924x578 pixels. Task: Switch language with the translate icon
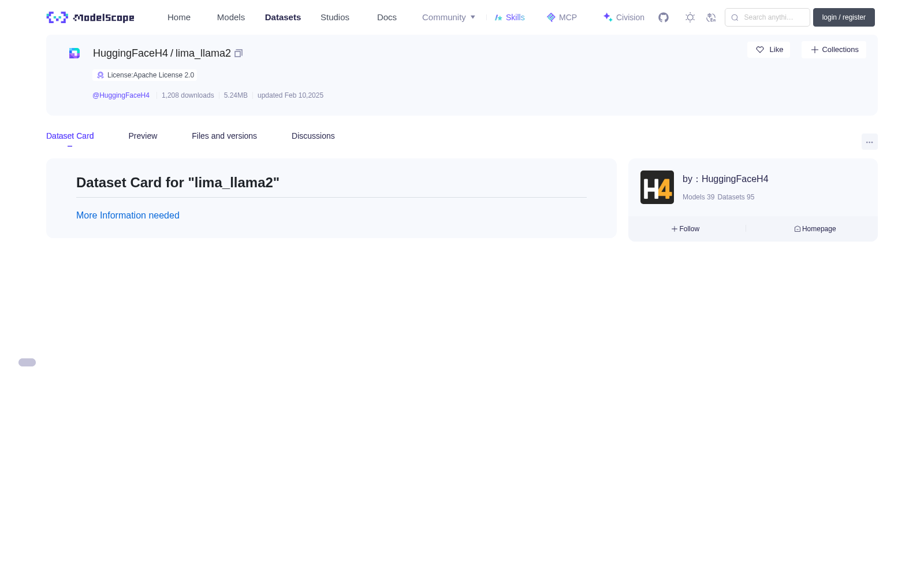pyautogui.click(x=711, y=17)
